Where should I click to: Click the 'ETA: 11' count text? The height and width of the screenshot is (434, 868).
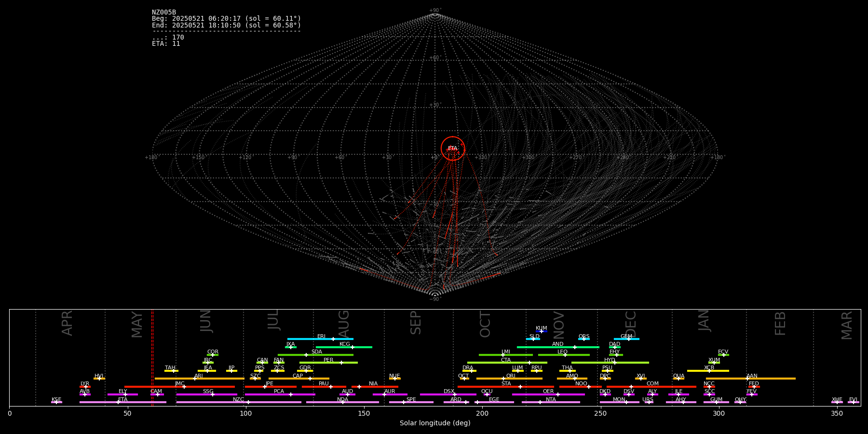[166, 43]
